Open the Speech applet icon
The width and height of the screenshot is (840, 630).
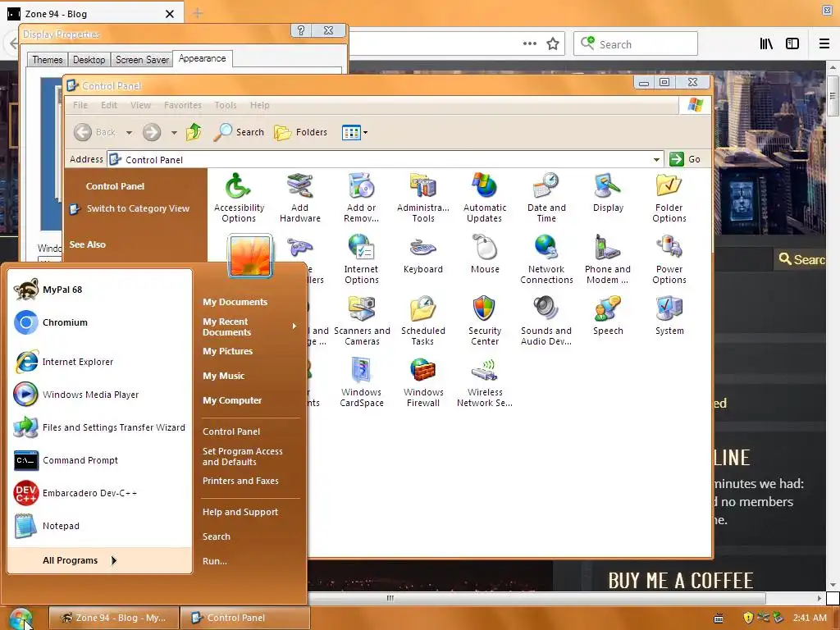608,316
